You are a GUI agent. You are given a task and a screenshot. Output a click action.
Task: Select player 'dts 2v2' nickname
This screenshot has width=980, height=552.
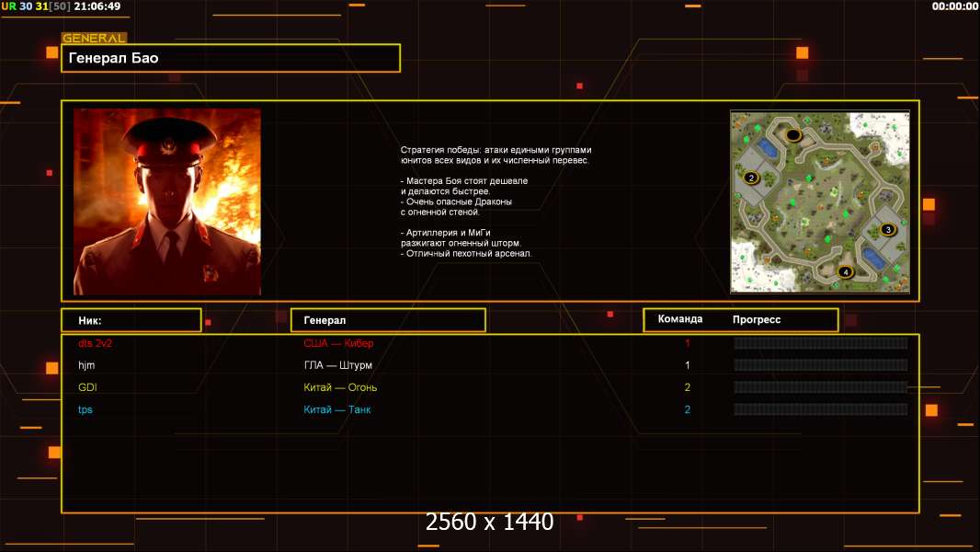click(x=95, y=343)
